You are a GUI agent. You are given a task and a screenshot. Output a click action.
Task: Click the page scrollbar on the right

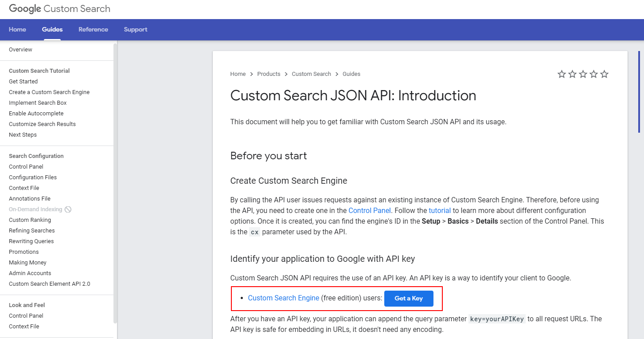[x=639, y=92]
